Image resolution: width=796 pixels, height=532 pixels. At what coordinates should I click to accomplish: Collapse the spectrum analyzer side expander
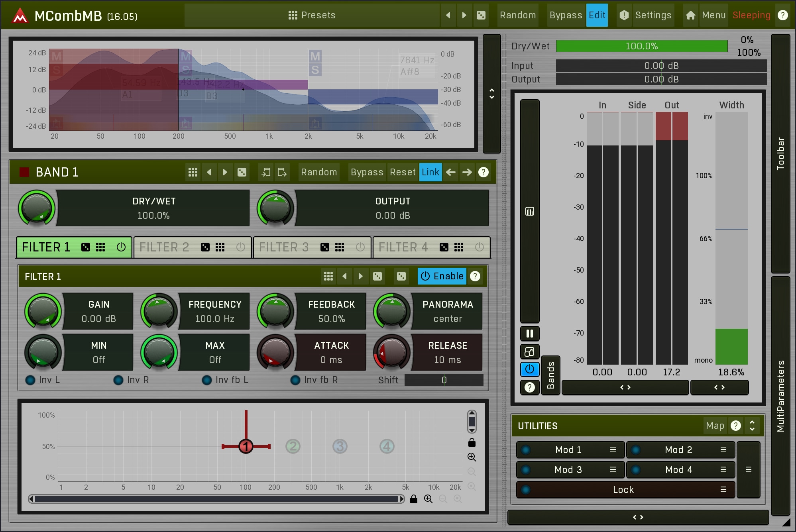492,94
